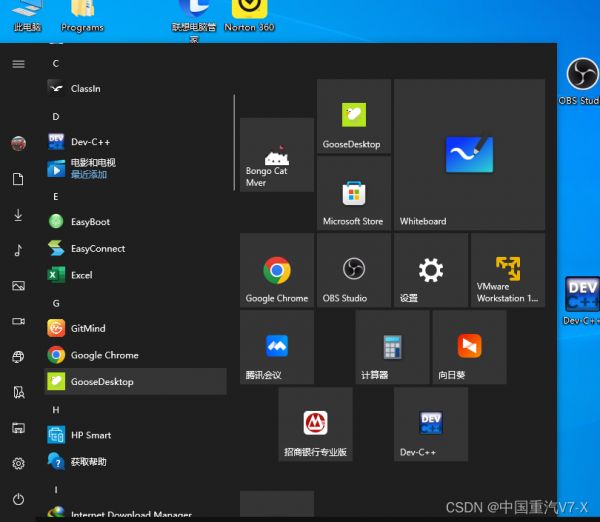Screen dimensions: 600x522
Task: Jump to letter D section header
Action: tap(56, 117)
